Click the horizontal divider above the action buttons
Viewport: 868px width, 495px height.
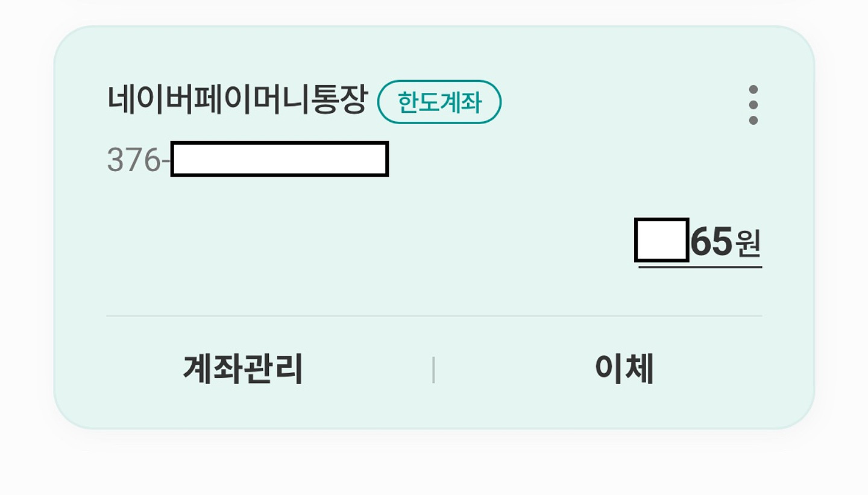coord(434,315)
